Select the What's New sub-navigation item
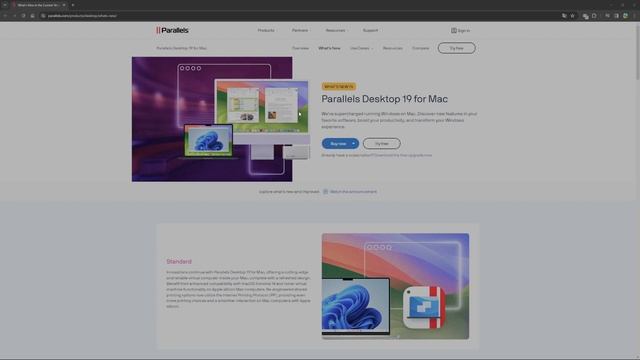 pos(329,48)
